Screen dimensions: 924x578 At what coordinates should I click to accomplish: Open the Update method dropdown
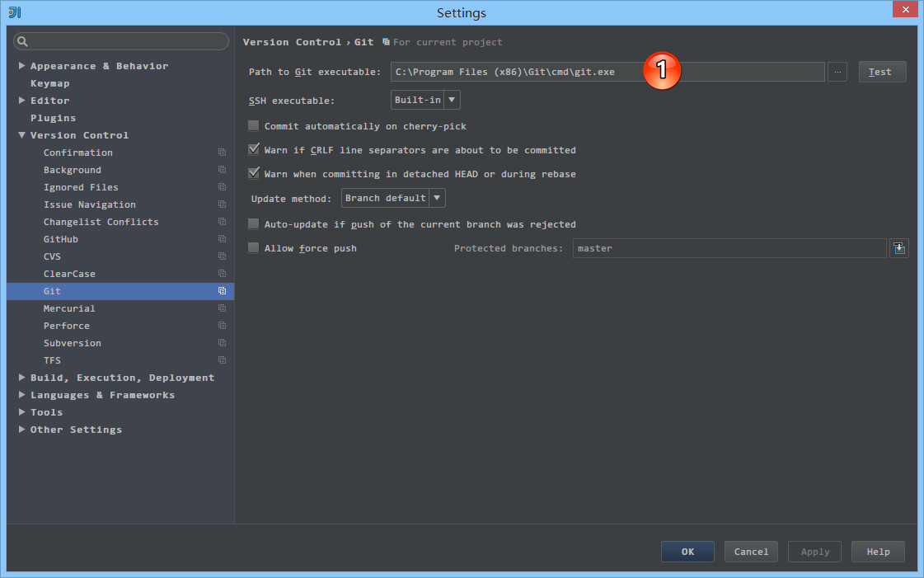(x=393, y=198)
